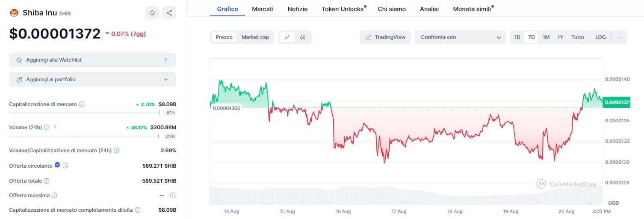Click info icon beside Offerta circolante

click(x=65, y=166)
